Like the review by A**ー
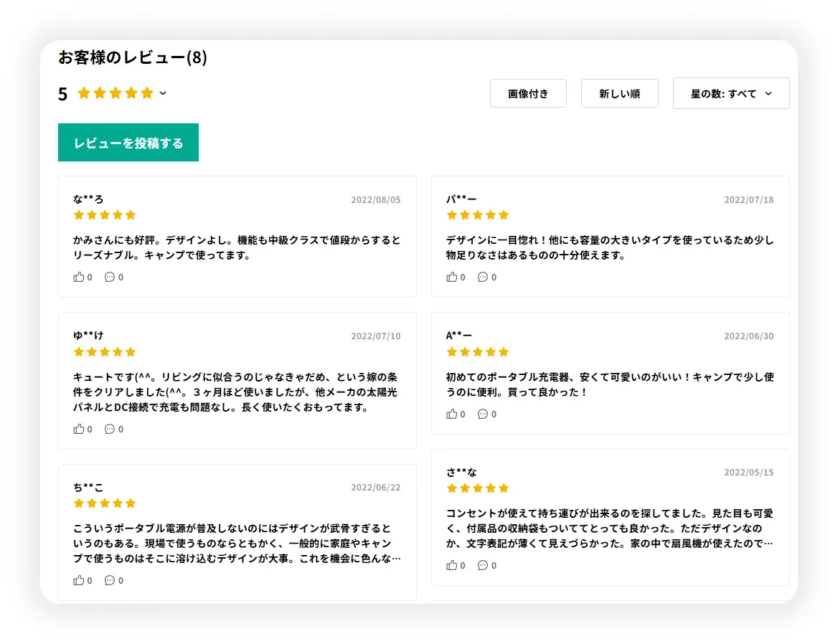 point(452,414)
